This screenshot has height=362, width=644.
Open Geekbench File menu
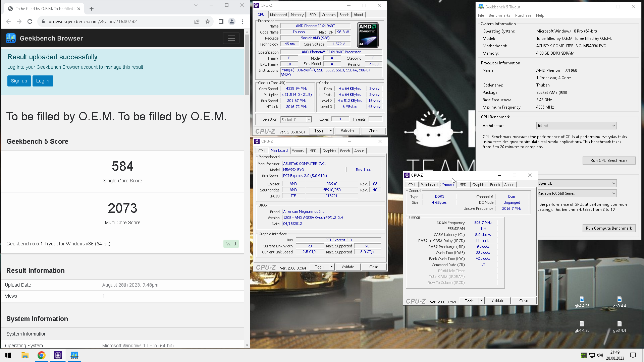481,15
